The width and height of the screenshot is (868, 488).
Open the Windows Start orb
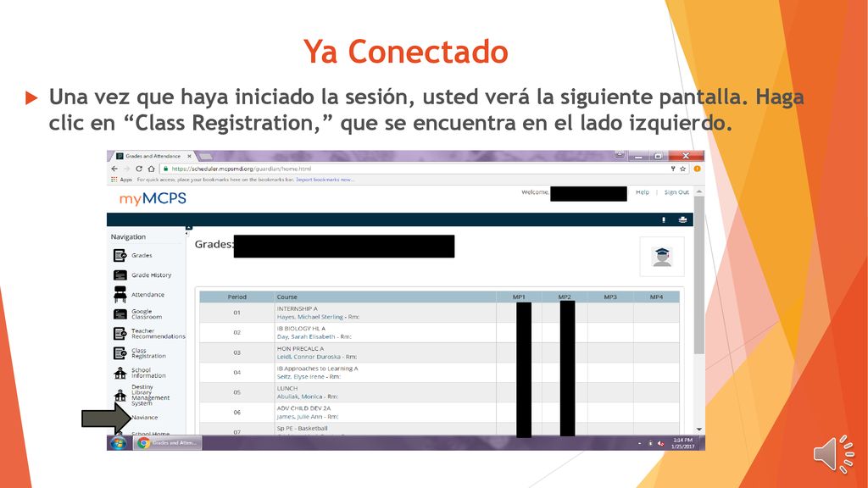click(x=118, y=442)
